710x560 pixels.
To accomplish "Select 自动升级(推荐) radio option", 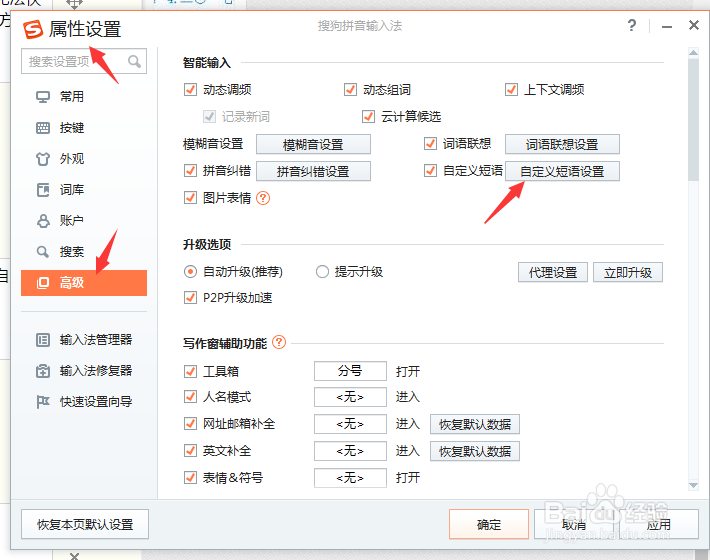I will (x=190, y=272).
